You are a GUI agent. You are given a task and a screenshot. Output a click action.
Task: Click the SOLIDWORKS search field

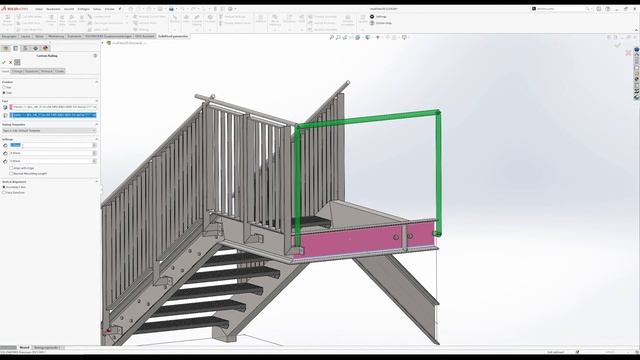[x=562, y=9]
